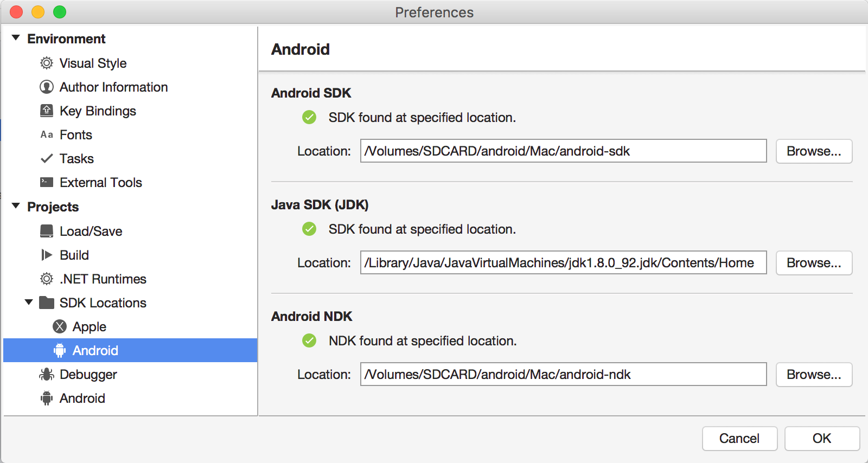
Task: Collapse the SDK Locations tree node
Action: (x=29, y=303)
